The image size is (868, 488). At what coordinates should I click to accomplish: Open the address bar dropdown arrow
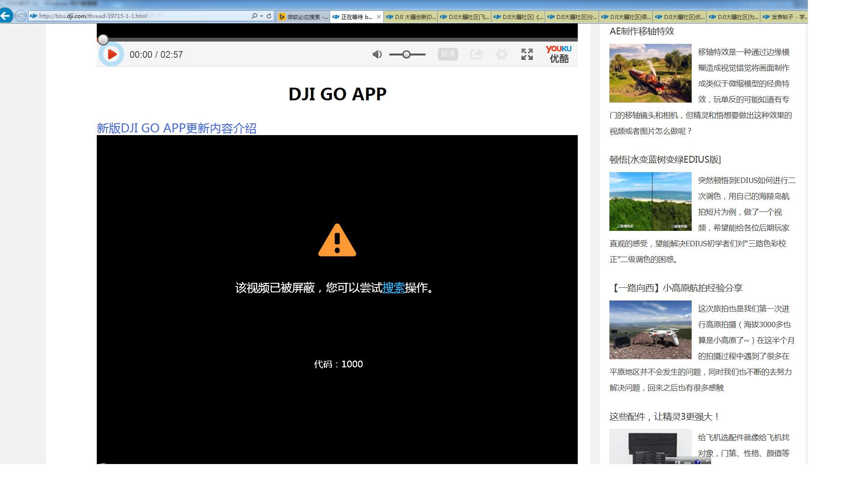(261, 16)
